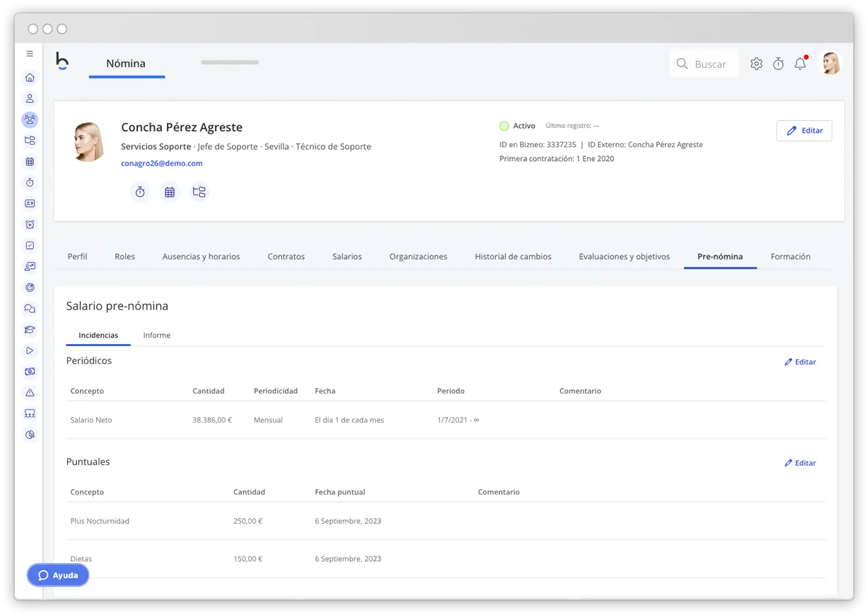Viewport: 868px width, 616px height.
Task: Open the Formación tab
Action: point(790,257)
